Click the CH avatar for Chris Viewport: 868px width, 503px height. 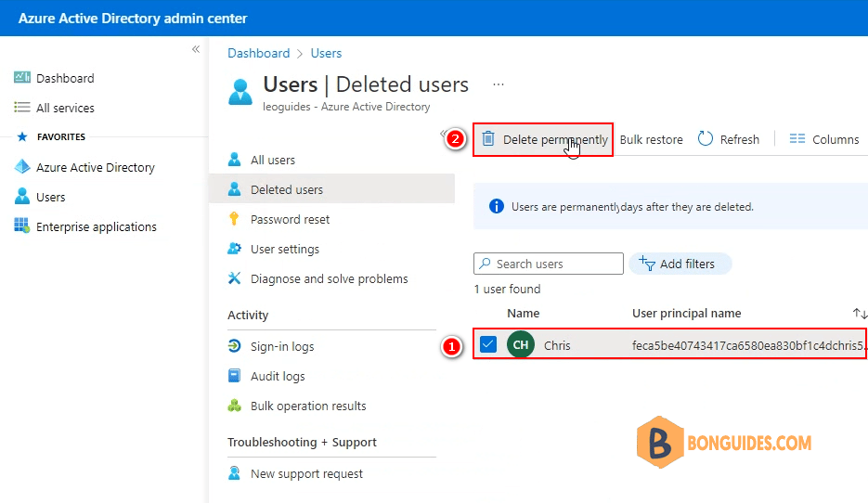coord(521,344)
